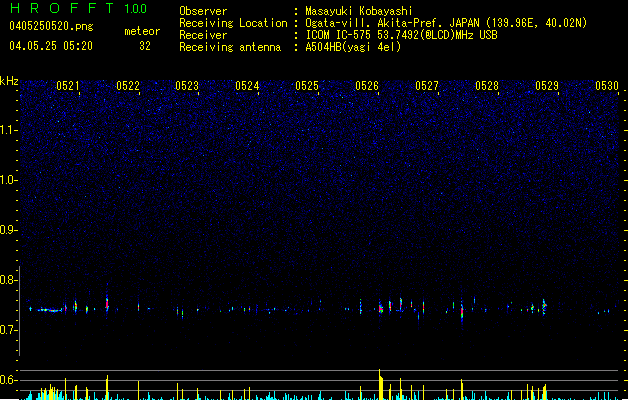This screenshot has width=629, height=400.
Task: Click the 0530 time marker
Action: [x=607, y=86]
